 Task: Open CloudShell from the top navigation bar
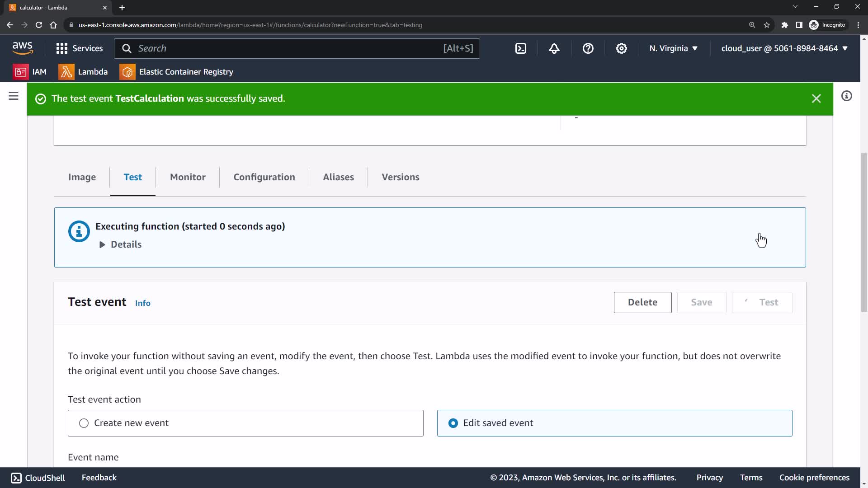521,48
